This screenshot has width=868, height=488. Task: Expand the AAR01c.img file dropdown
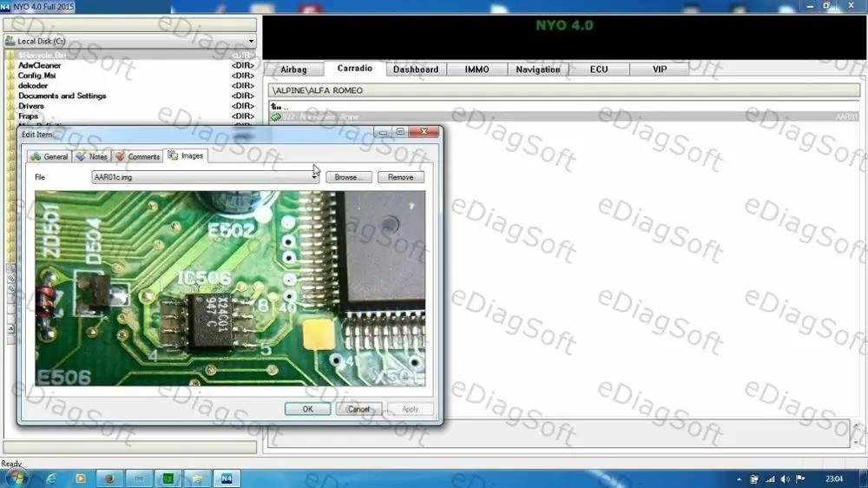314,177
